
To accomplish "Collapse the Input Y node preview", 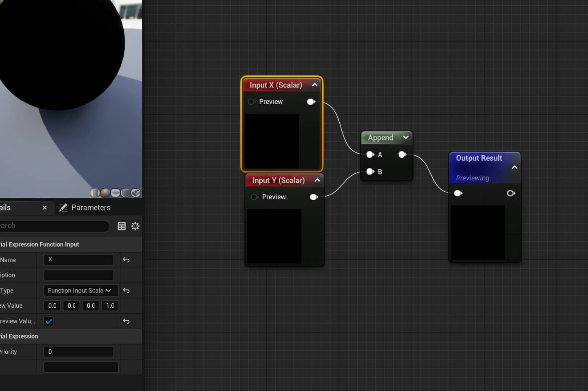I will coord(317,180).
